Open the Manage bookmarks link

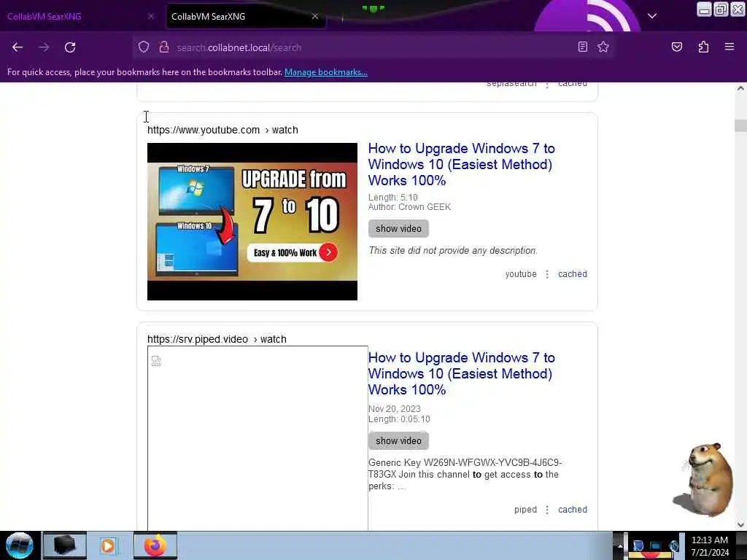tap(326, 72)
